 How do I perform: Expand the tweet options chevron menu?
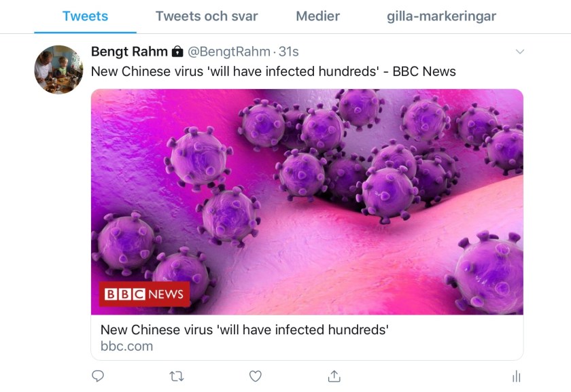point(520,52)
